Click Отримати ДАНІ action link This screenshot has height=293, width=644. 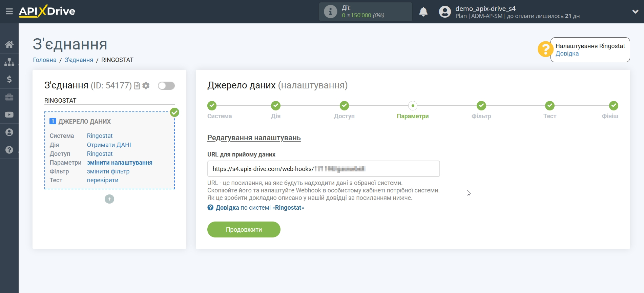point(109,145)
